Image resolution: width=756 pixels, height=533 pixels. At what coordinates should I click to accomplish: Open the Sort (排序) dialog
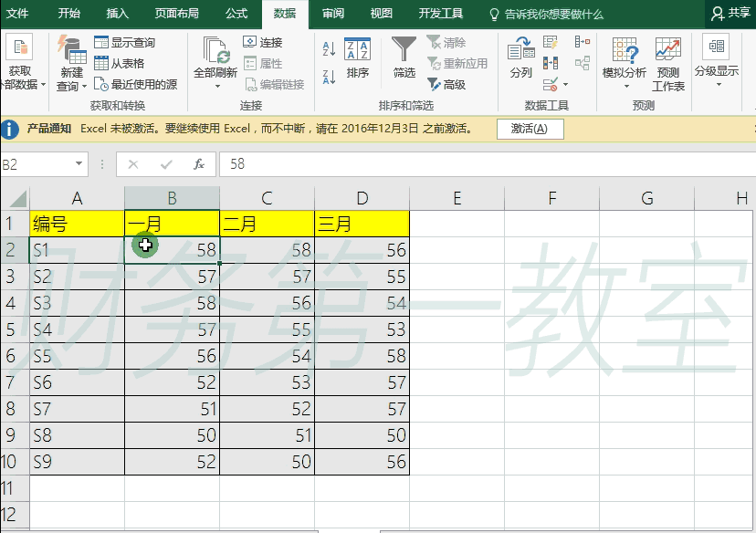357,57
